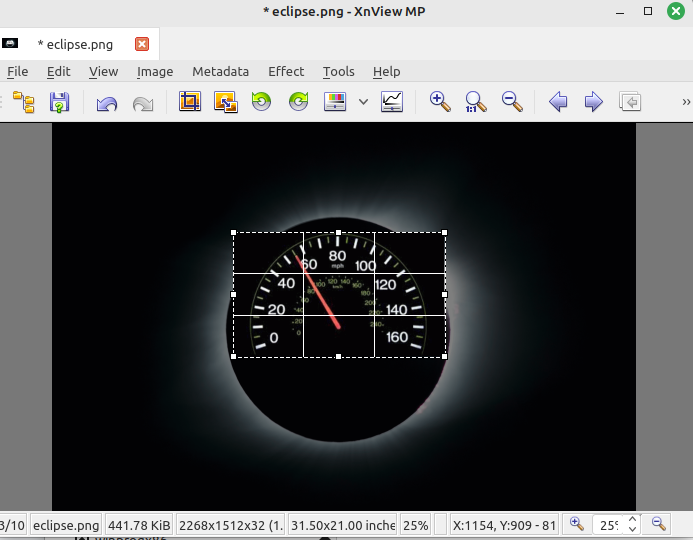Click the top-center selection handle
Screen dimensions: 693x540
coord(339,232)
